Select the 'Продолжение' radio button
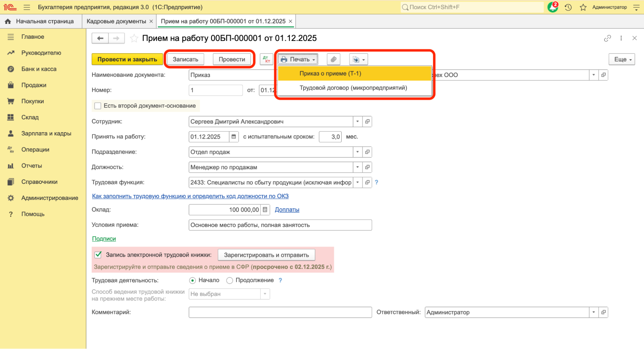Image resolution: width=644 pixels, height=349 pixels. (x=229, y=280)
